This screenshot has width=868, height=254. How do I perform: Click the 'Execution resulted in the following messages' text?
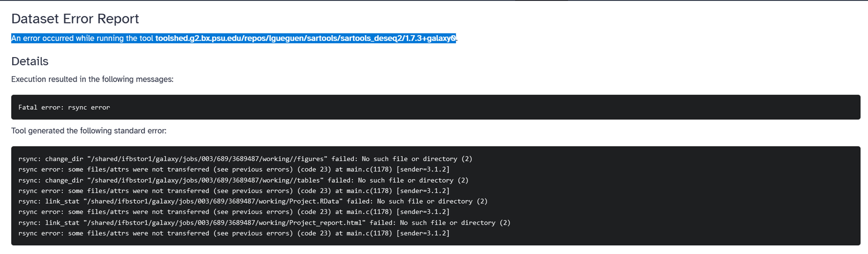pos(92,79)
